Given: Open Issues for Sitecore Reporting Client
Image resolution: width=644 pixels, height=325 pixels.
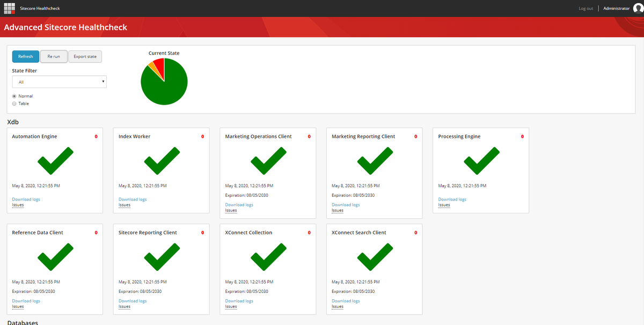Looking at the screenshot, I should pyautogui.click(x=125, y=306).
